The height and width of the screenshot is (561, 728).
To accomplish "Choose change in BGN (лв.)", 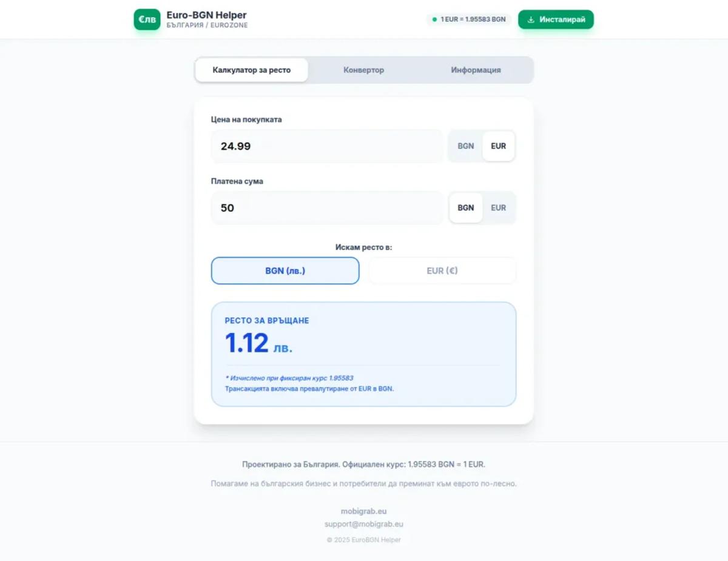I will (x=285, y=270).
